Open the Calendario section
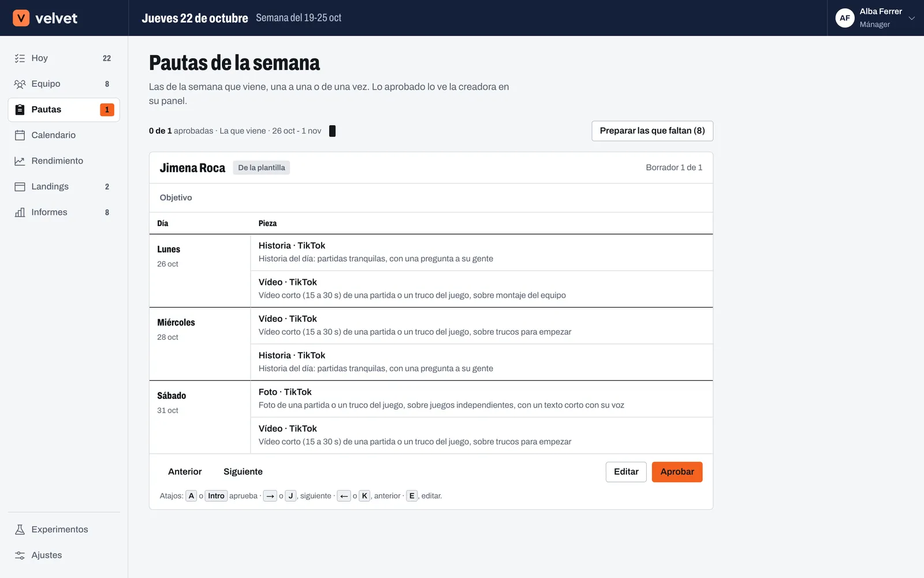 [x=64, y=135]
